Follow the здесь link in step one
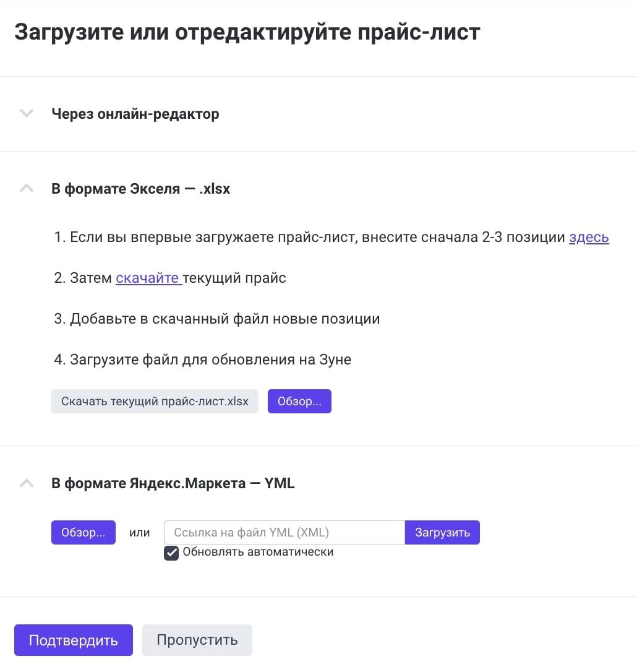The width and height of the screenshot is (637, 672). coord(589,237)
